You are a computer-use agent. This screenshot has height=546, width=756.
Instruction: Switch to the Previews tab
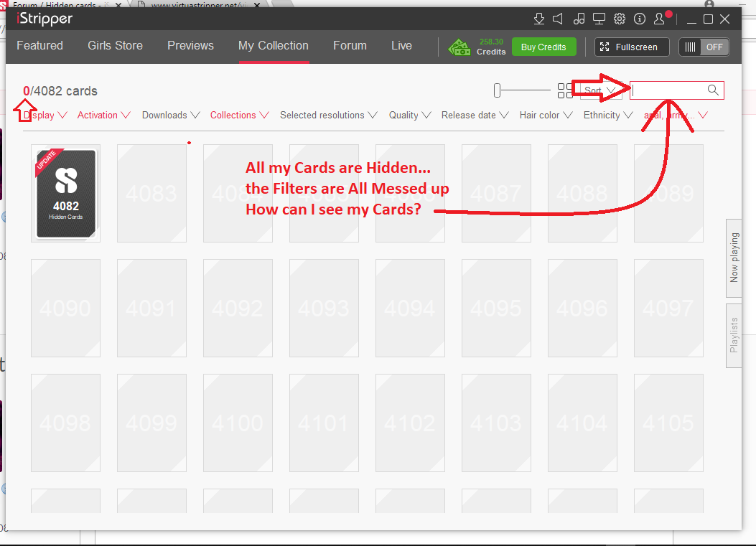pos(190,46)
